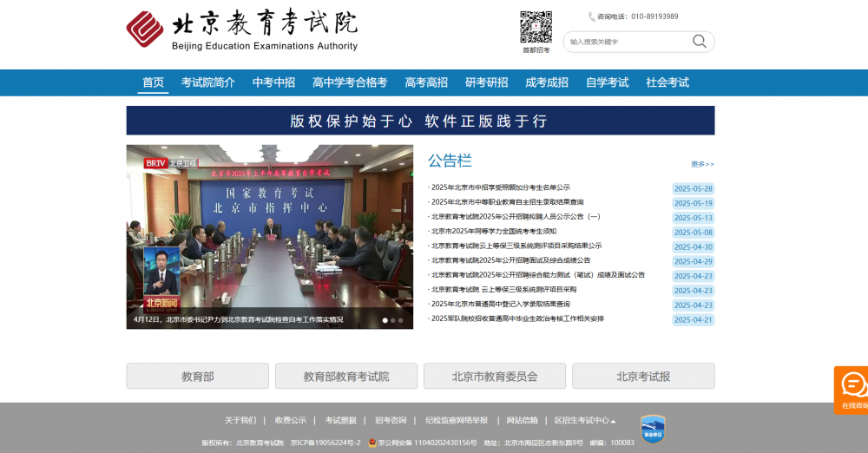Click the 北京市教育委员会 button
The image size is (868, 453).
pyautogui.click(x=495, y=376)
